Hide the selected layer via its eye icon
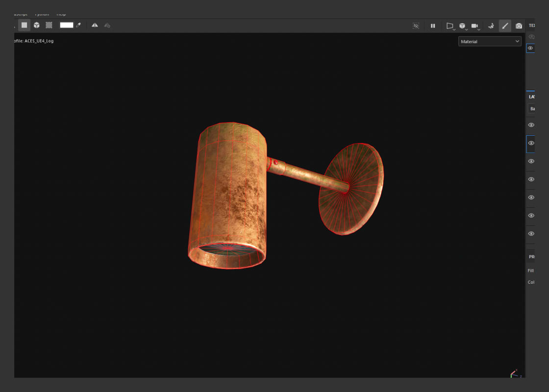This screenshot has height=392, width=549. (531, 143)
